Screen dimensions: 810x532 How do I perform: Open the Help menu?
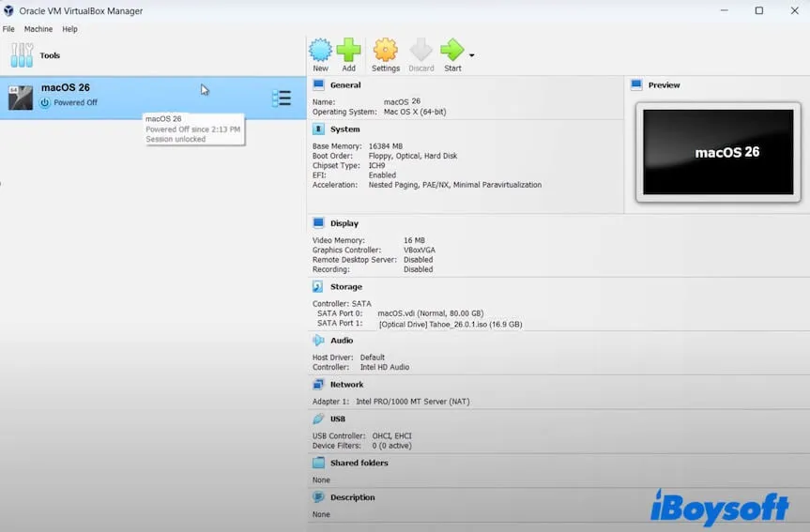(x=69, y=29)
